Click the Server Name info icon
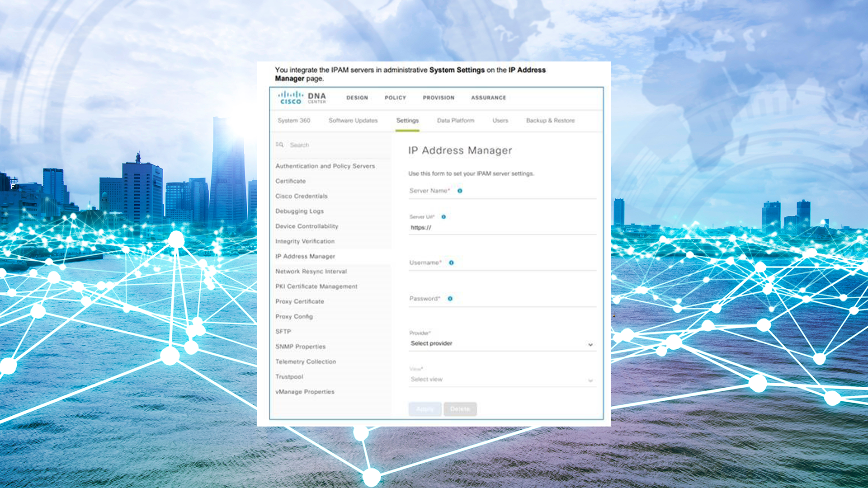The height and width of the screenshot is (488, 868). click(x=460, y=191)
